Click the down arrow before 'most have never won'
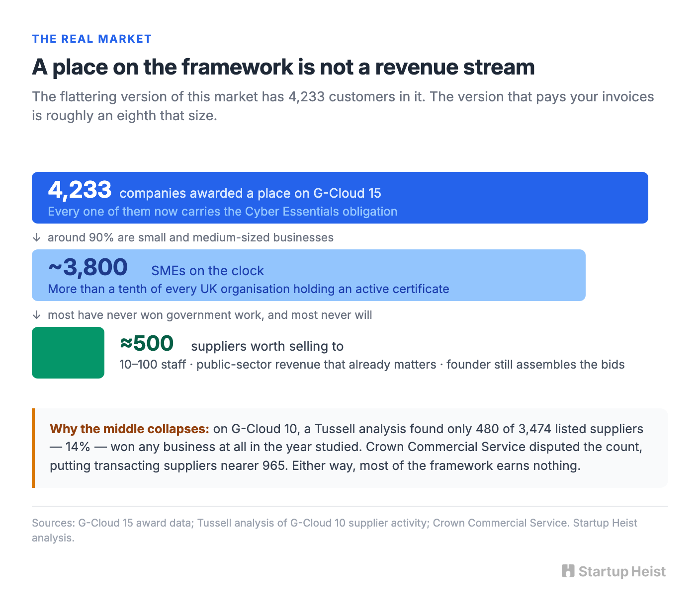The height and width of the screenshot is (614, 700). [36, 315]
